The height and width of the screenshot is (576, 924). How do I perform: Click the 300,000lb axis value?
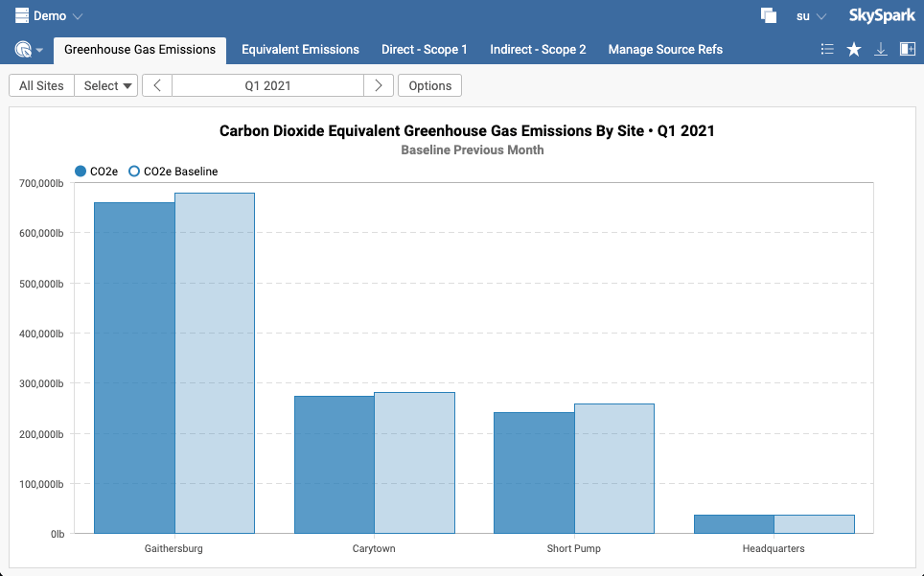41,384
